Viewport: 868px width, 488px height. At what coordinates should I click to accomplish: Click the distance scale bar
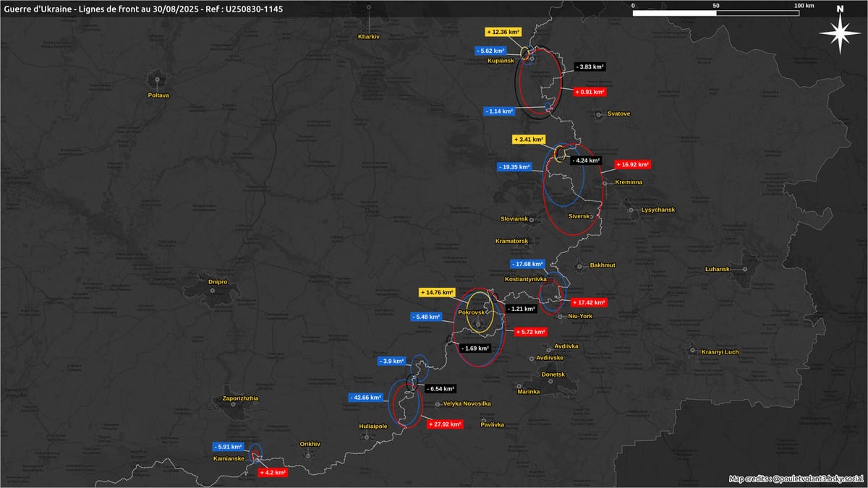(716, 13)
